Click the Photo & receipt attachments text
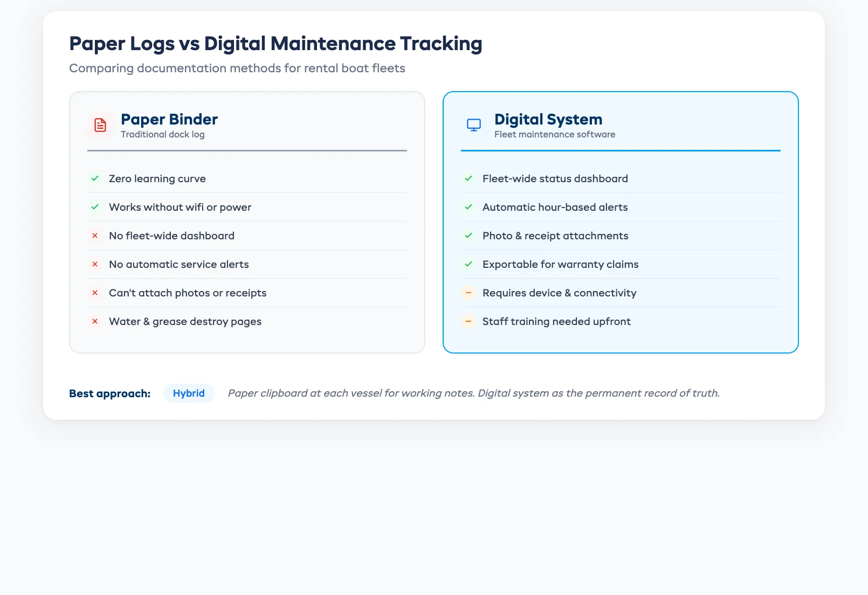Viewport: 868px width, 595px height. click(555, 236)
